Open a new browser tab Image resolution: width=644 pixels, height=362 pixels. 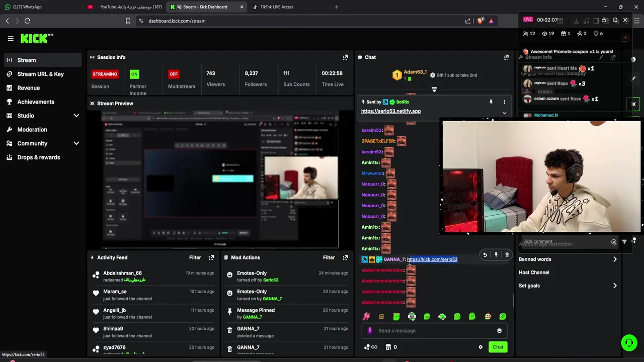point(337,7)
